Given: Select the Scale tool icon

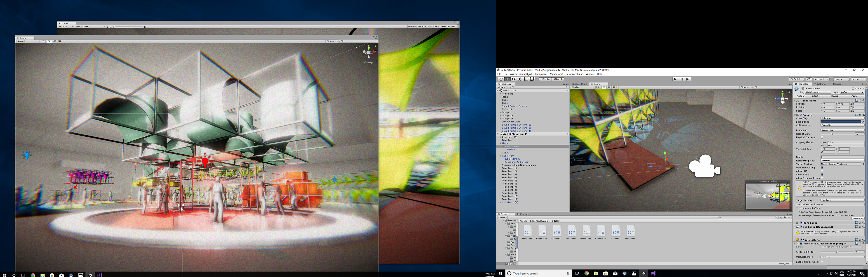Looking at the screenshot, I should click(520, 79).
